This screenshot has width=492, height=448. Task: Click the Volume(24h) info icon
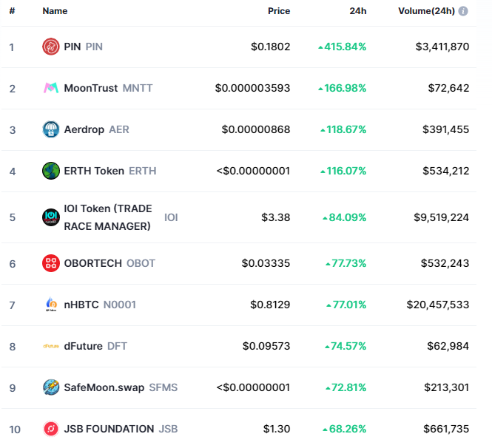pyautogui.click(x=463, y=11)
